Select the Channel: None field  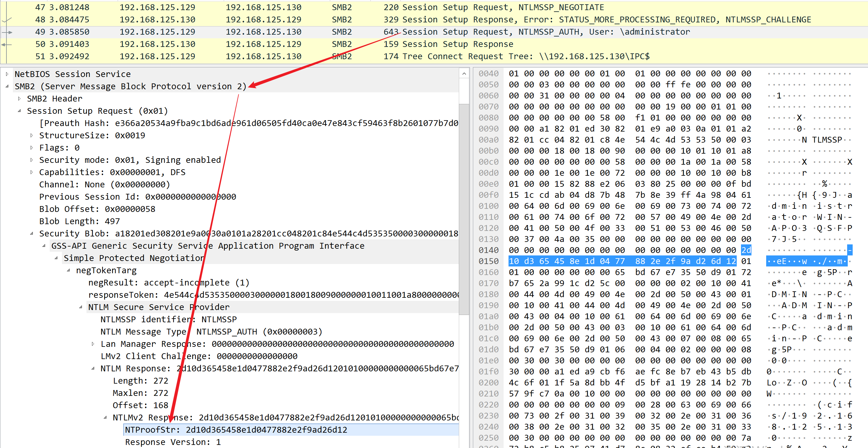coord(105,185)
